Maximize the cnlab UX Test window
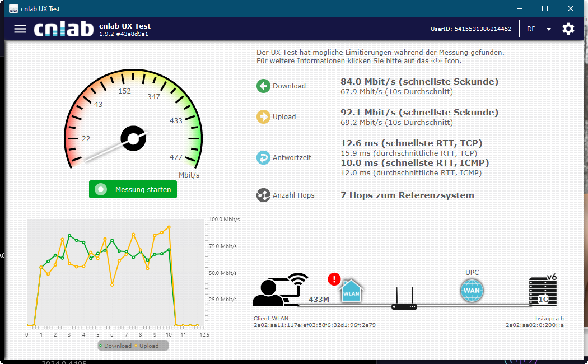Screen dimensions: 588x364 [545, 8]
